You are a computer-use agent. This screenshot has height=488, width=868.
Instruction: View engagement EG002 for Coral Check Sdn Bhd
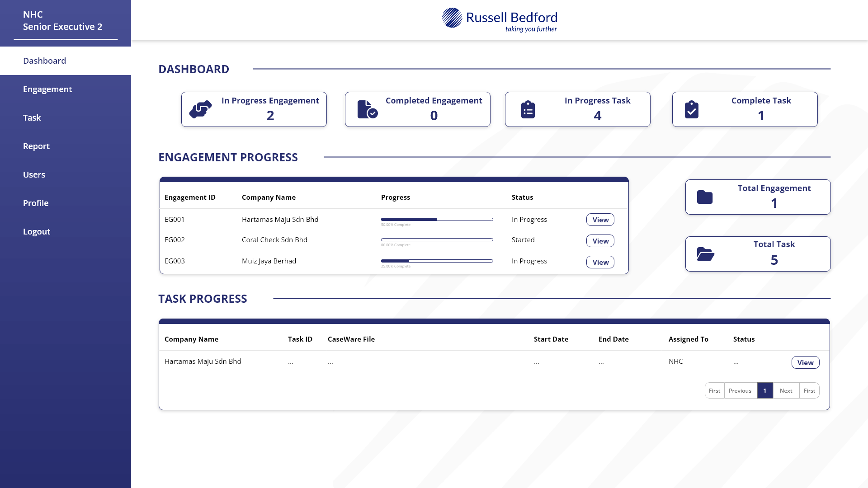(x=600, y=241)
